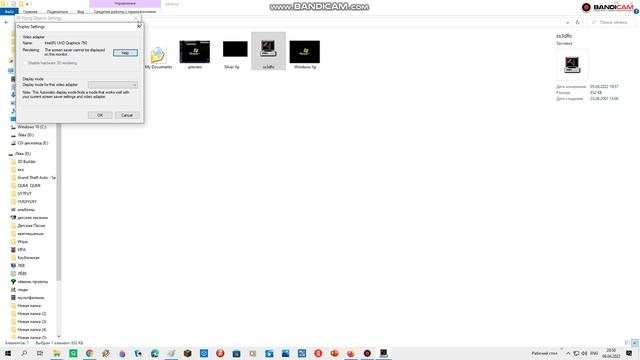Open taskbar Search

point(24,353)
